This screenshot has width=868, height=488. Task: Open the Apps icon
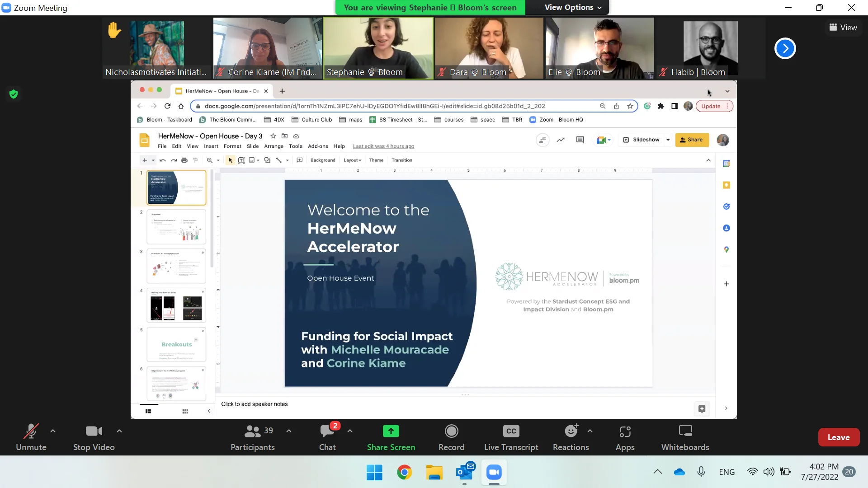pyautogui.click(x=625, y=431)
